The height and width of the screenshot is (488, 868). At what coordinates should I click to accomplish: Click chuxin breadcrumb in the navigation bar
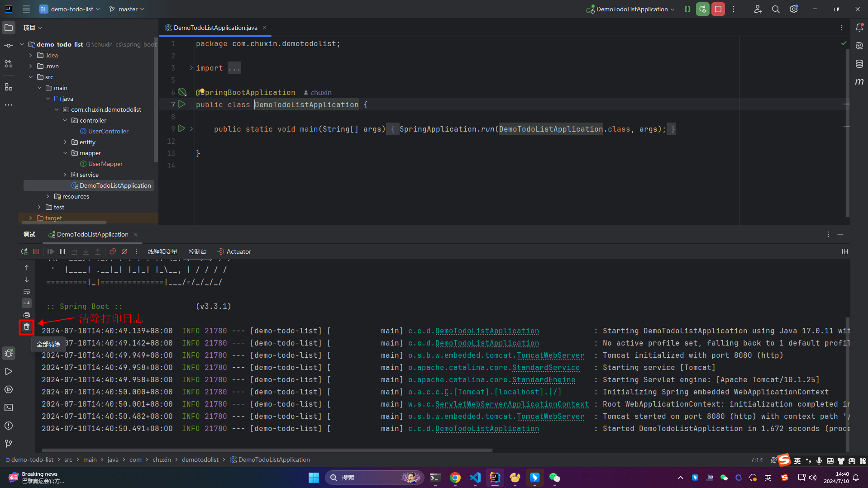[162, 460]
